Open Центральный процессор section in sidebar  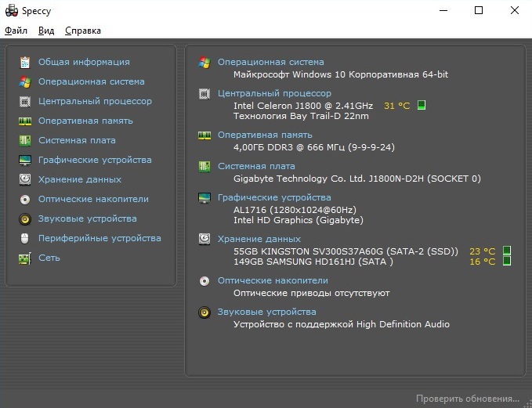pyautogui.click(x=95, y=101)
